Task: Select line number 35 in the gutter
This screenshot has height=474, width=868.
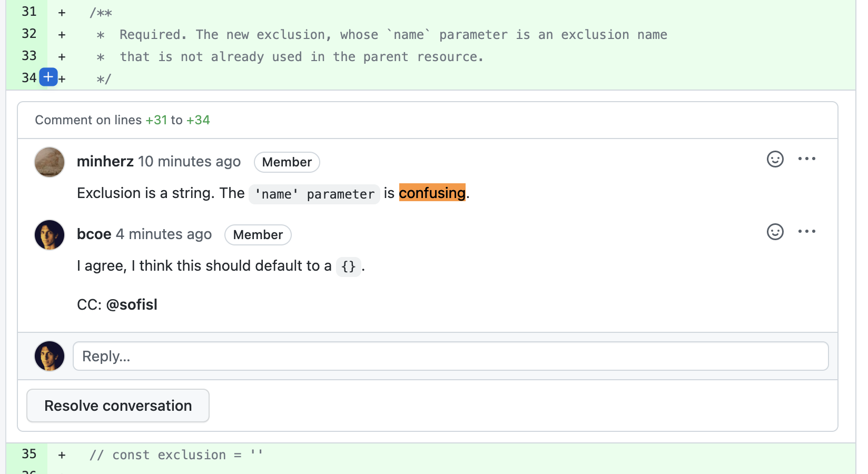Action: coord(29,454)
